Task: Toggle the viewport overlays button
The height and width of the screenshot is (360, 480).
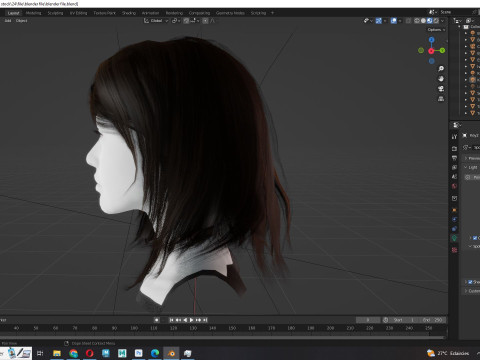Action: 394,21
